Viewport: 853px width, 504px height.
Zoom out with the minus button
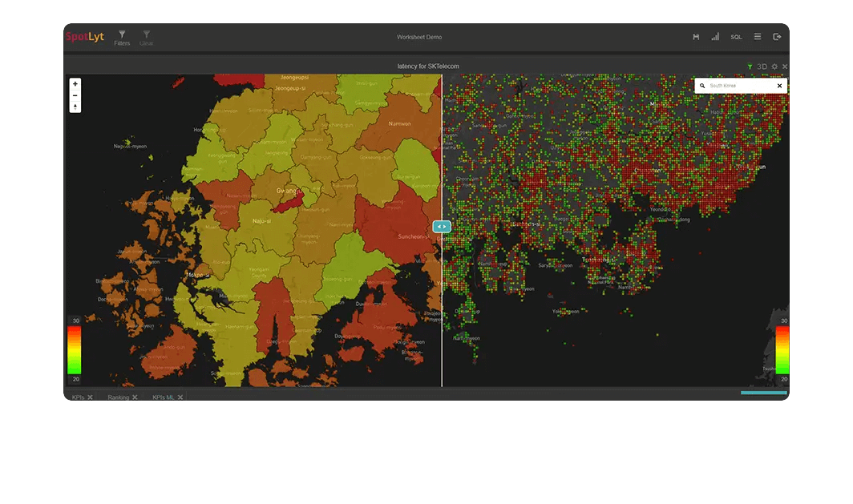75,95
